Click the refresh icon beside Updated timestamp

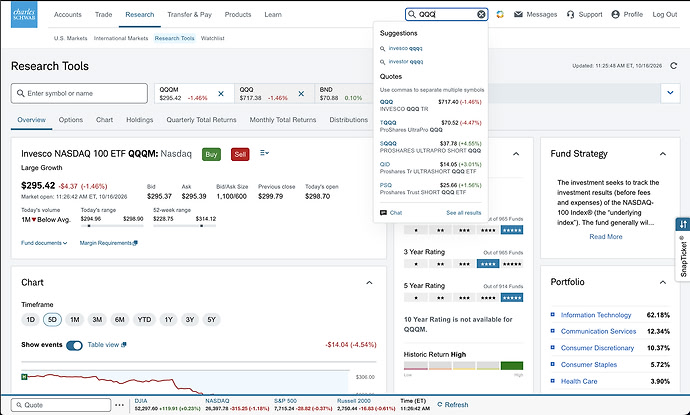[x=673, y=66]
